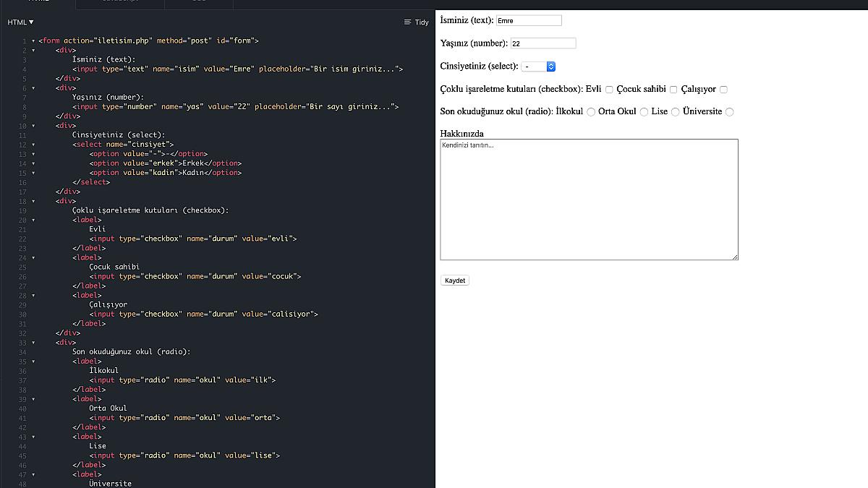Select the Üniversite radio button
The width and height of the screenshot is (868, 488).
pyautogui.click(x=729, y=111)
